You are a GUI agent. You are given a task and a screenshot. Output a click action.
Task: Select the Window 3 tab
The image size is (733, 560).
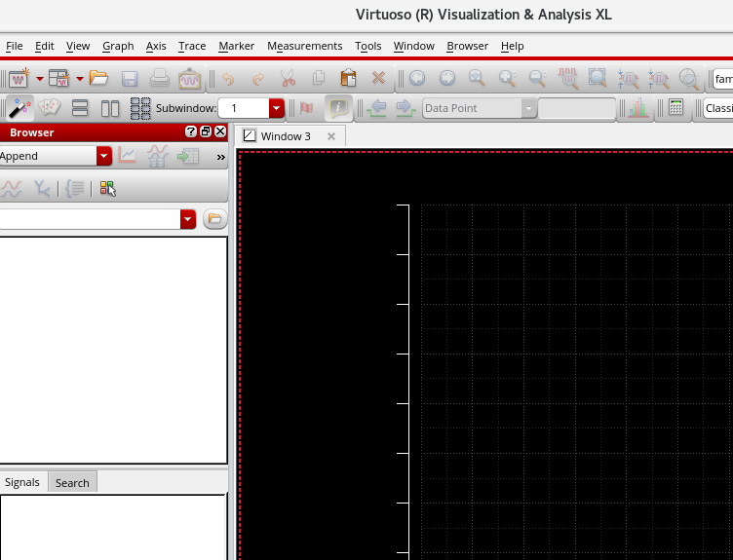click(285, 136)
